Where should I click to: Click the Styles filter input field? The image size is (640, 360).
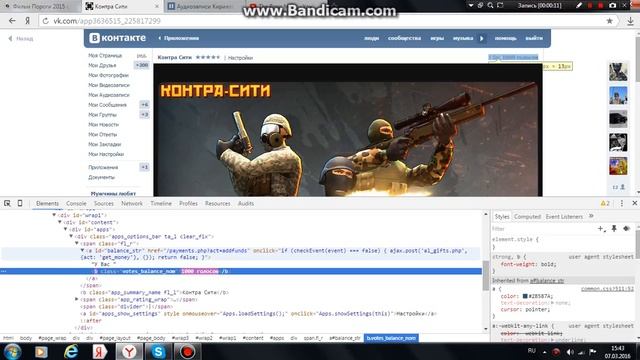[543, 229]
